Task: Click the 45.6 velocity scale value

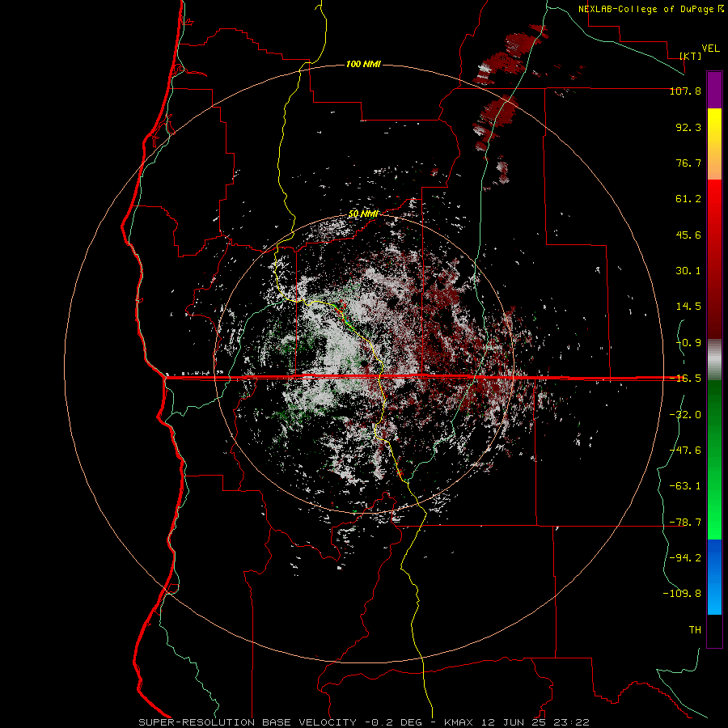Action: click(x=688, y=235)
